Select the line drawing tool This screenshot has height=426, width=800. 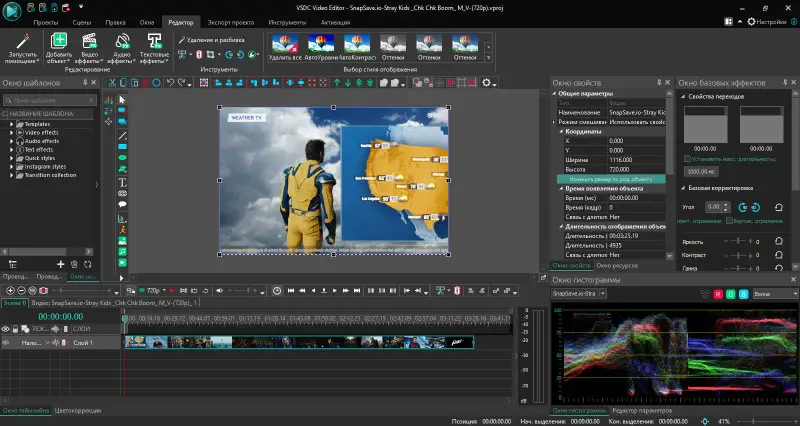[x=122, y=136]
